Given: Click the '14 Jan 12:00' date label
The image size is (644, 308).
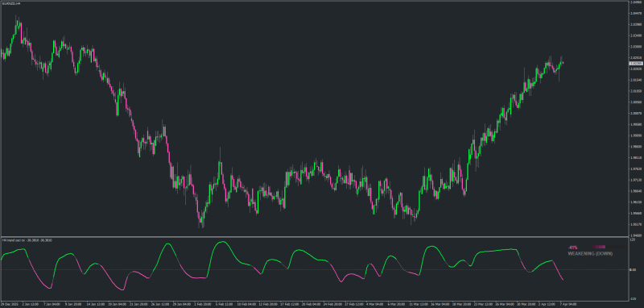Looking at the screenshot, I should point(96,304).
